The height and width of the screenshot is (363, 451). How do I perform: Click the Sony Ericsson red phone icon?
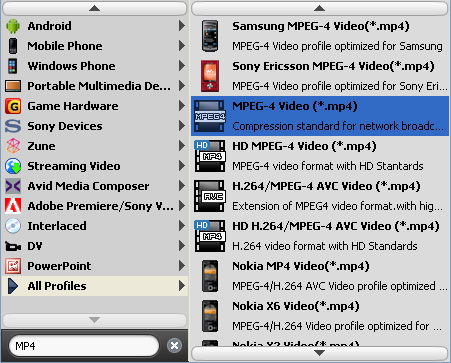point(210,76)
